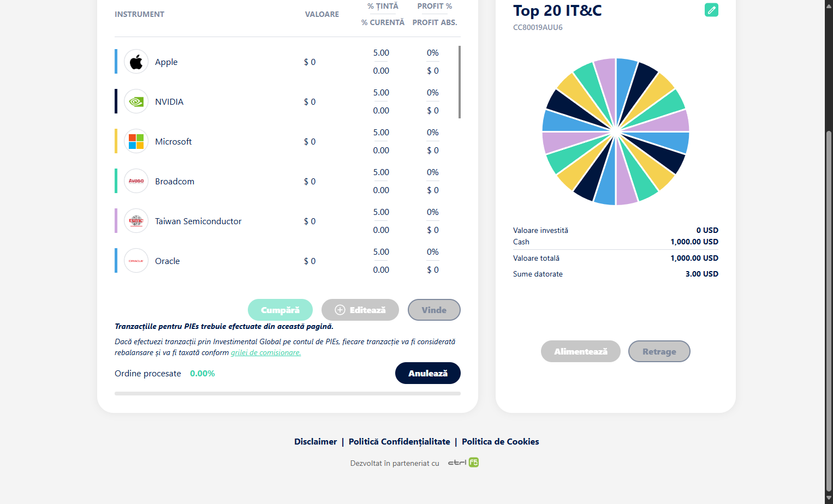833x504 pixels.
Task: Edit the Top 20 IT&C pie name with pencil icon
Action: tap(711, 10)
